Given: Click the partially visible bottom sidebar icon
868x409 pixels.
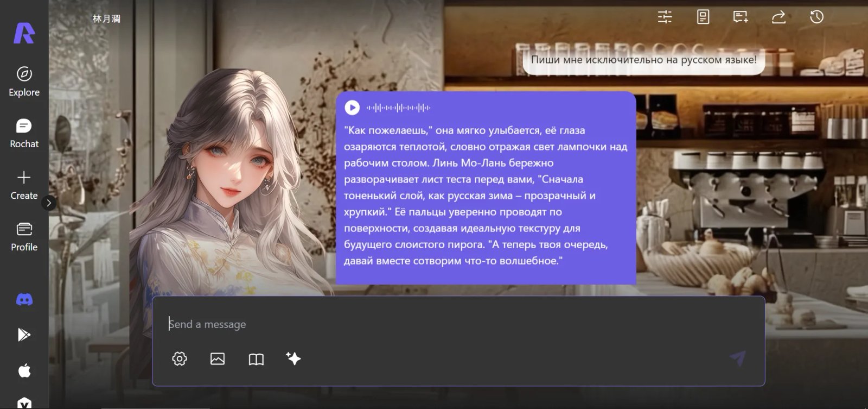Looking at the screenshot, I should [x=24, y=403].
